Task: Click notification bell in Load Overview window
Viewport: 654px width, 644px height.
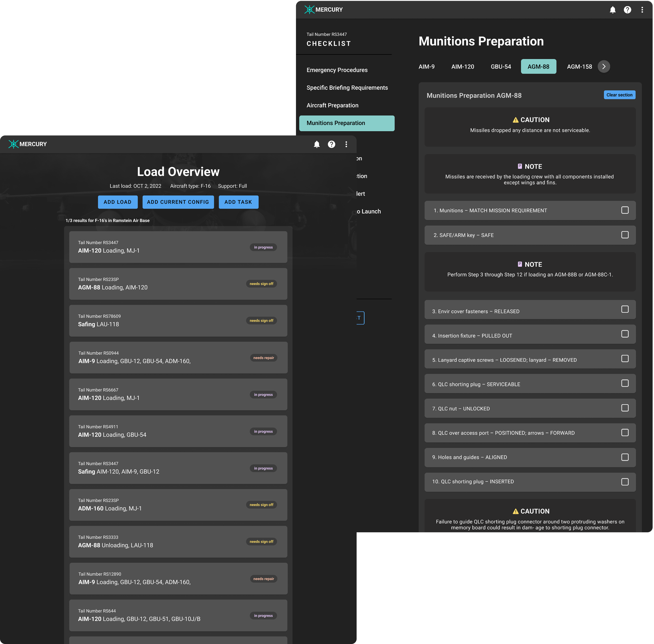Action: pos(317,144)
